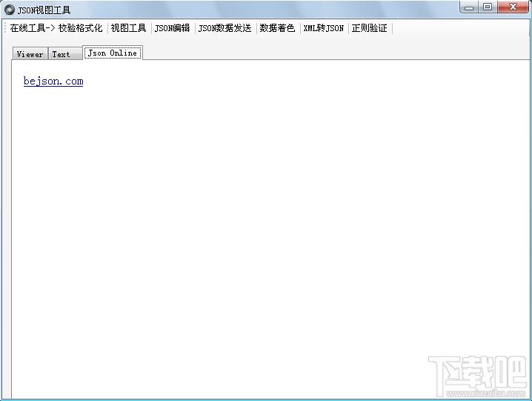Click the window title text JSON视图工具

coord(44,10)
